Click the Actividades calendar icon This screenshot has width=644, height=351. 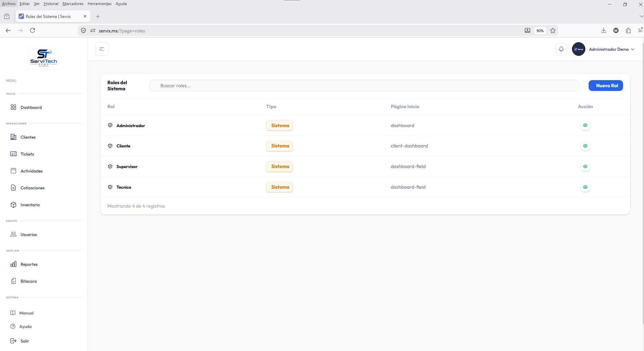[14, 171]
